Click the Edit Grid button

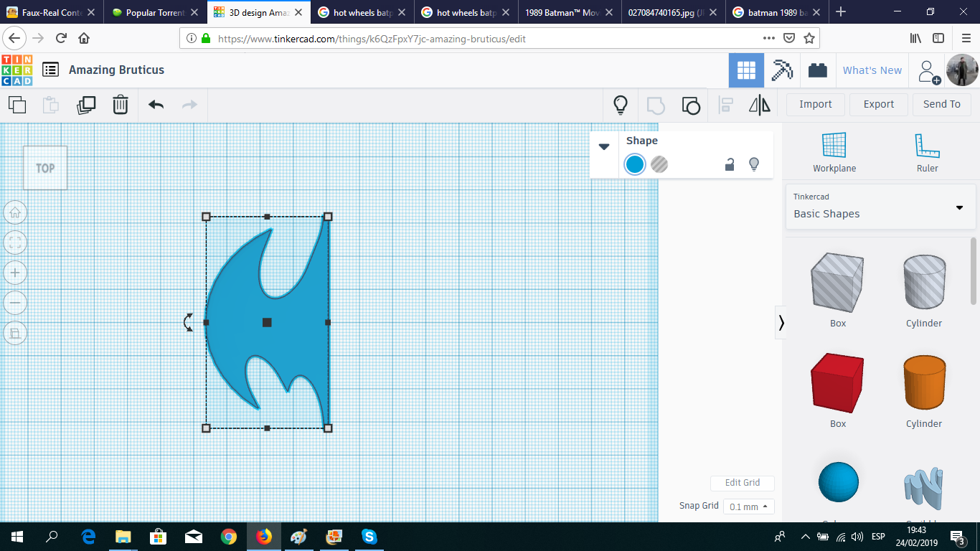pos(743,483)
